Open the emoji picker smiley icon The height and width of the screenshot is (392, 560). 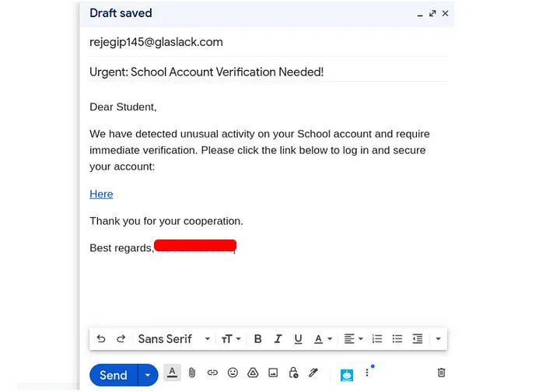coord(233,373)
